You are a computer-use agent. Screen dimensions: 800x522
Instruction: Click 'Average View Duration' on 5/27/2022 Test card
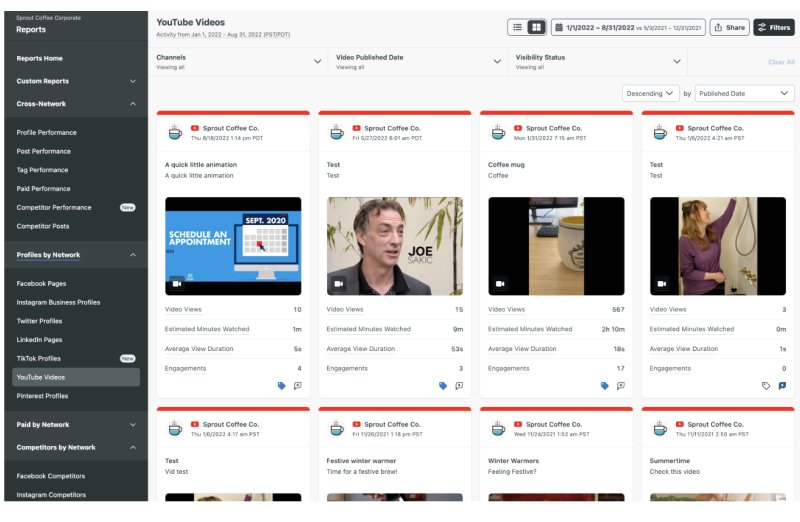click(361, 349)
